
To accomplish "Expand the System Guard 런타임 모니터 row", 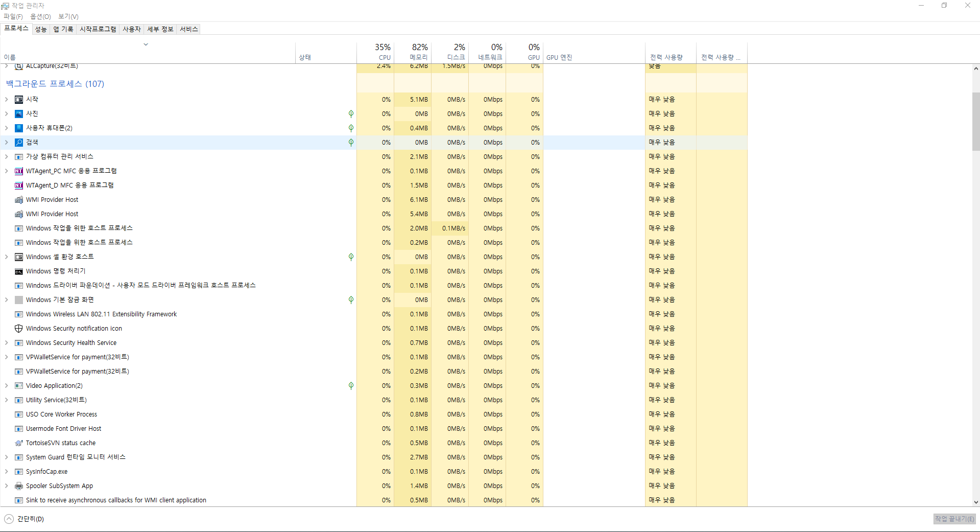I will (x=7, y=457).
